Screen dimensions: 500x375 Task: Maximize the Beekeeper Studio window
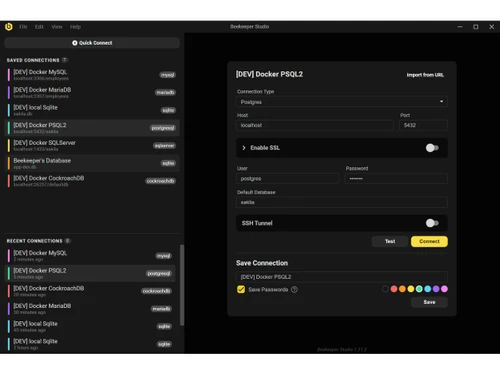(476, 27)
